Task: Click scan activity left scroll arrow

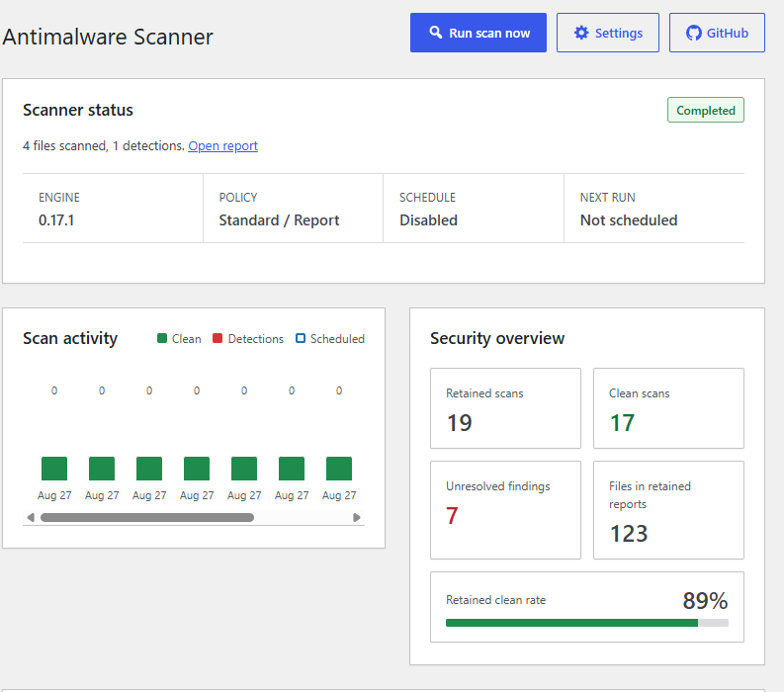Action: click(31, 517)
